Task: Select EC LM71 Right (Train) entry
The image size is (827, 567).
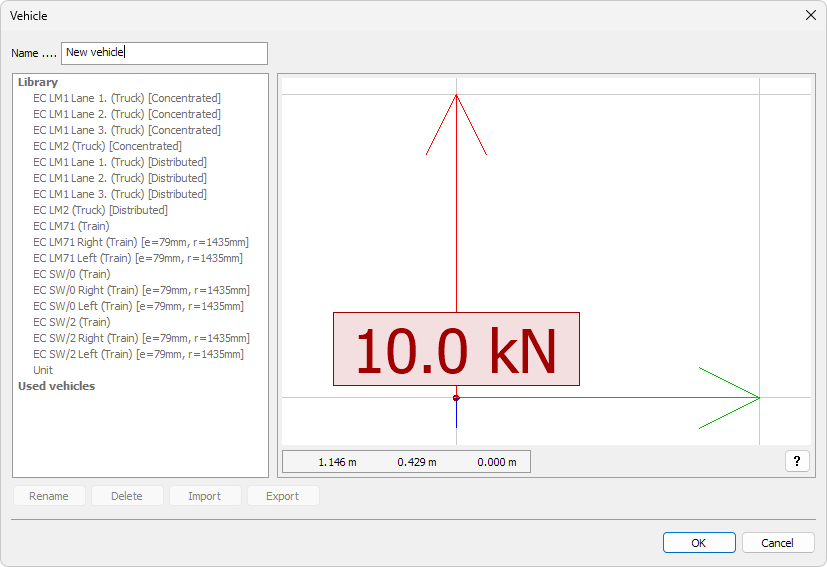Action: tap(140, 242)
